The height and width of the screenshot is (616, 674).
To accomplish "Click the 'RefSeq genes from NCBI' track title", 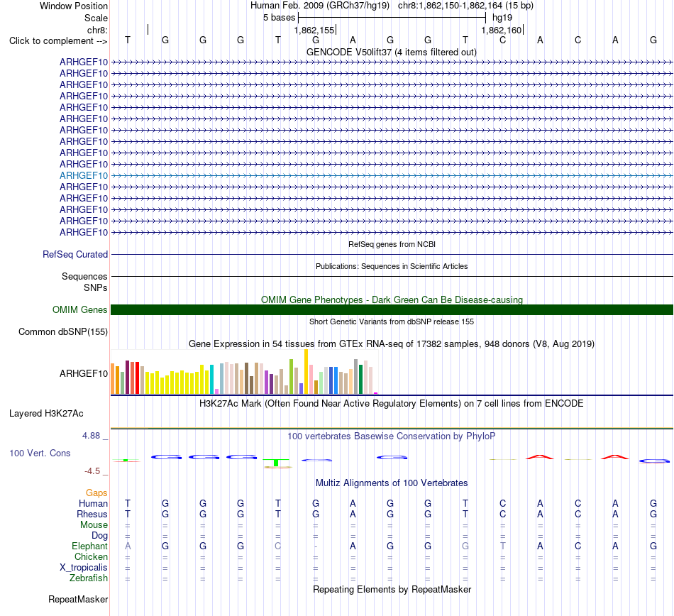I will [392, 244].
